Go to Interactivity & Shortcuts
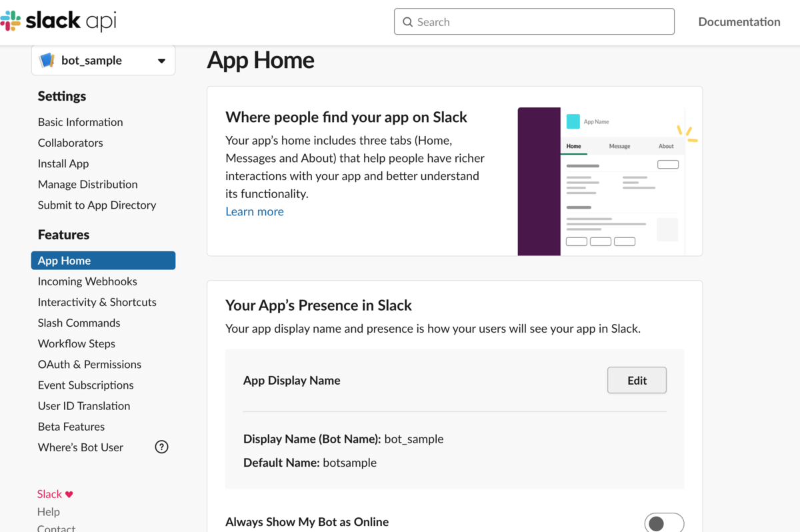The width and height of the screenshot is (800, 532). pos(97,302)
